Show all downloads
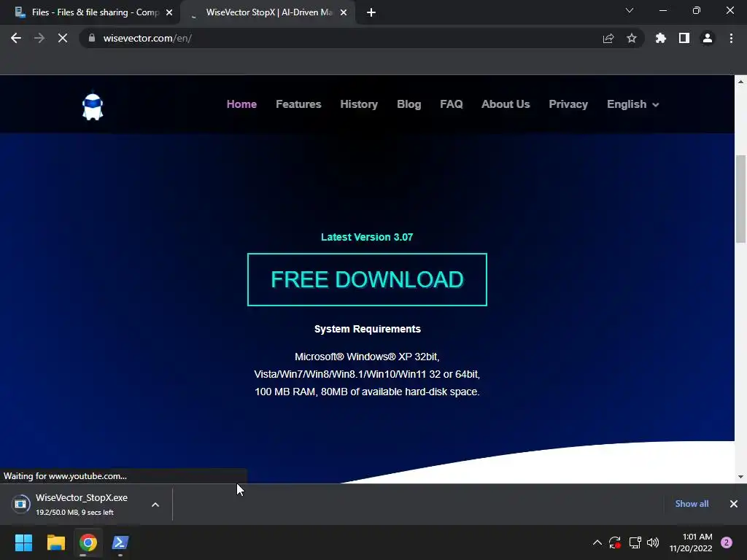Screen dimensions: 747x560 coord(692,504)
